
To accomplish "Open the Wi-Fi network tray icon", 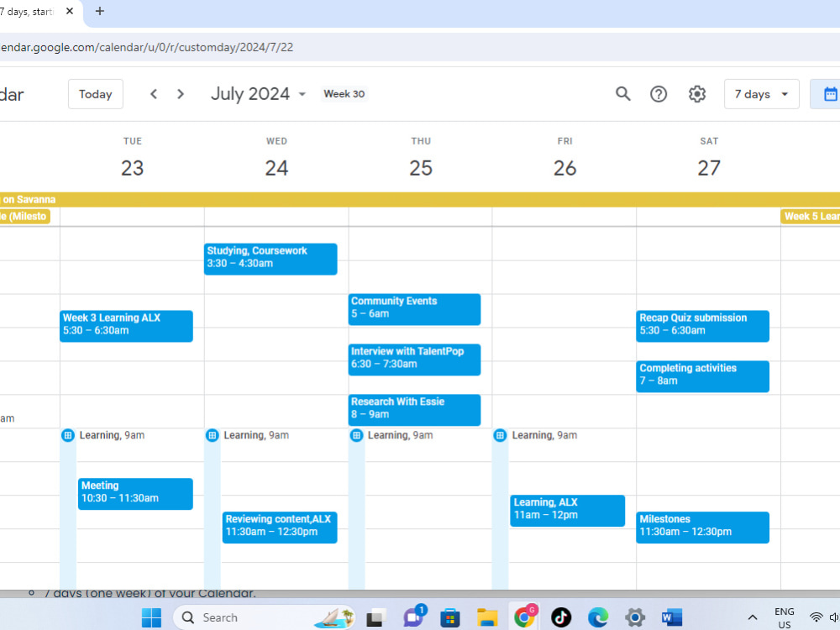I will tap(816, 617).
